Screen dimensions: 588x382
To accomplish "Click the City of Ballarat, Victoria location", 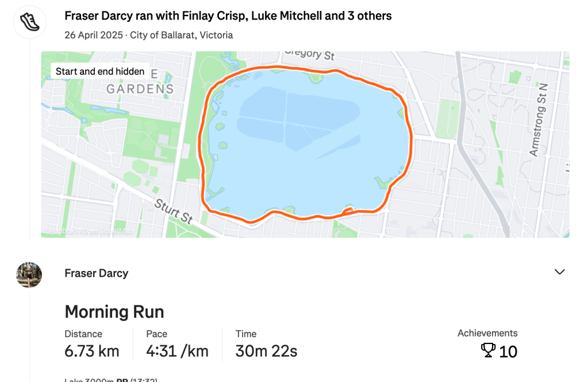I will click(x=181, y=35).
